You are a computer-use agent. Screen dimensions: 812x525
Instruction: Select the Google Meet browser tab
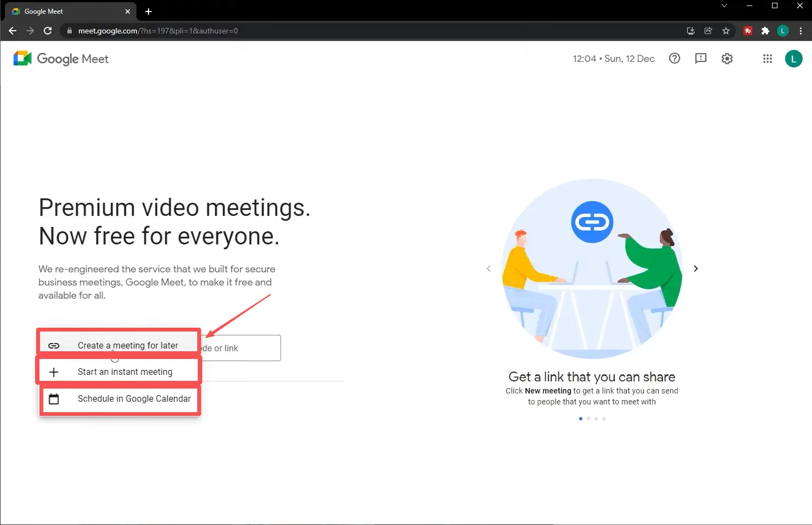[60, 11]
